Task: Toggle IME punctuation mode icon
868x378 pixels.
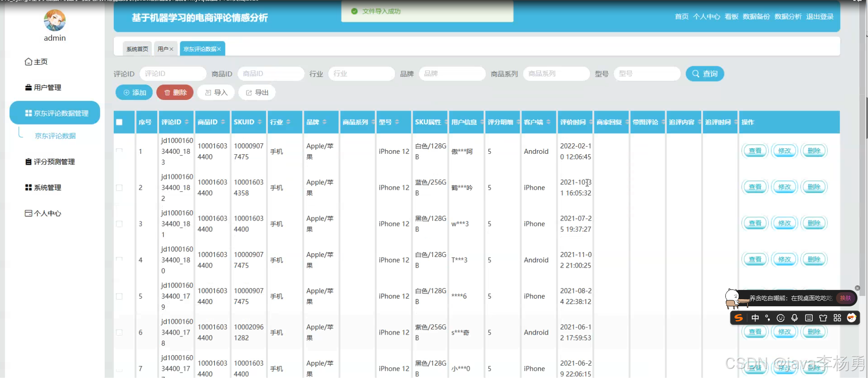Action: click(x=767, y=318)
